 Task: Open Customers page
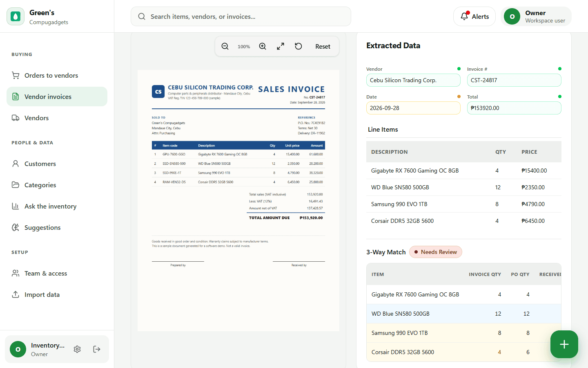pos(57,164)
